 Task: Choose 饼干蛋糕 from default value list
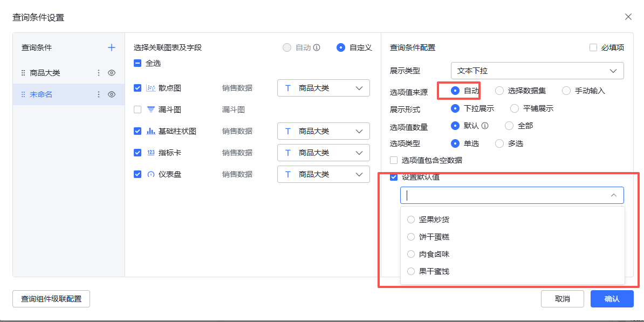[x=512, y=237]
